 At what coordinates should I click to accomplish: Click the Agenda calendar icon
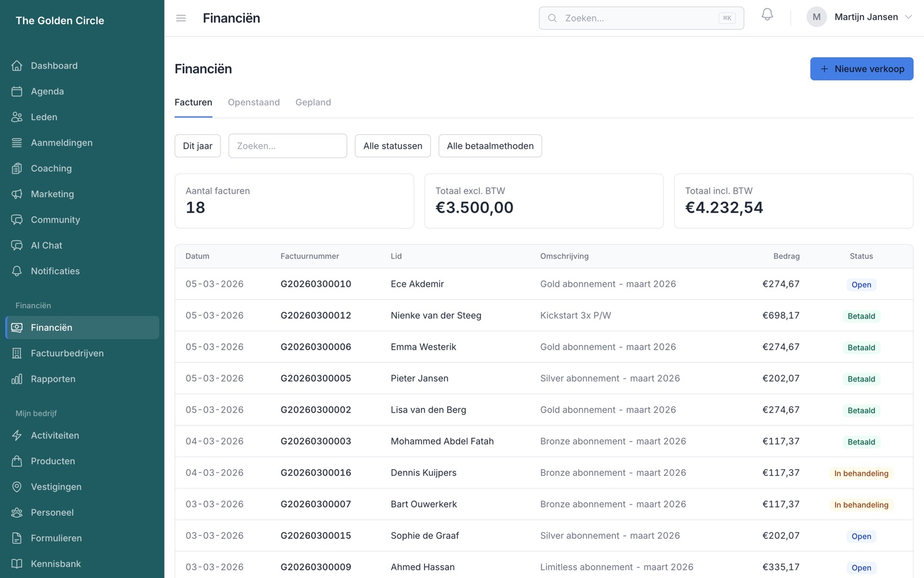17,91
